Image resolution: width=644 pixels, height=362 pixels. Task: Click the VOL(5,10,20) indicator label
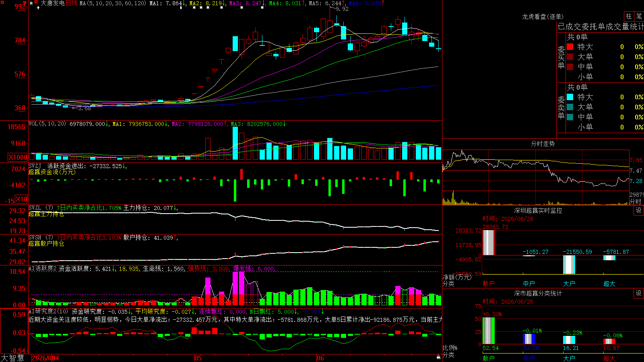pos(47,124)
